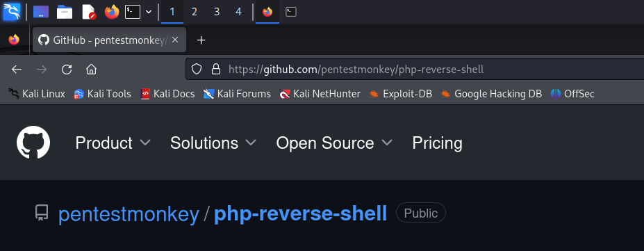Open the Exploit-DB bookmark

point(400,94)
